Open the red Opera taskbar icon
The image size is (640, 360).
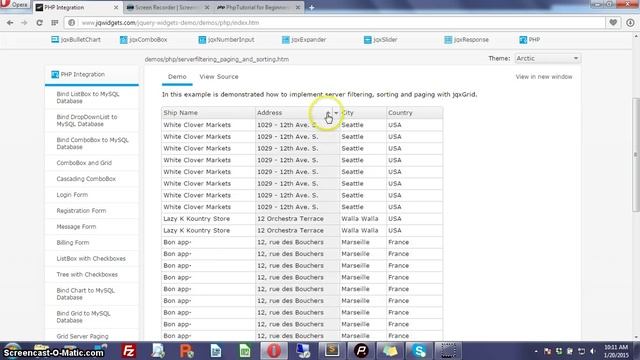tap(274, 351)
